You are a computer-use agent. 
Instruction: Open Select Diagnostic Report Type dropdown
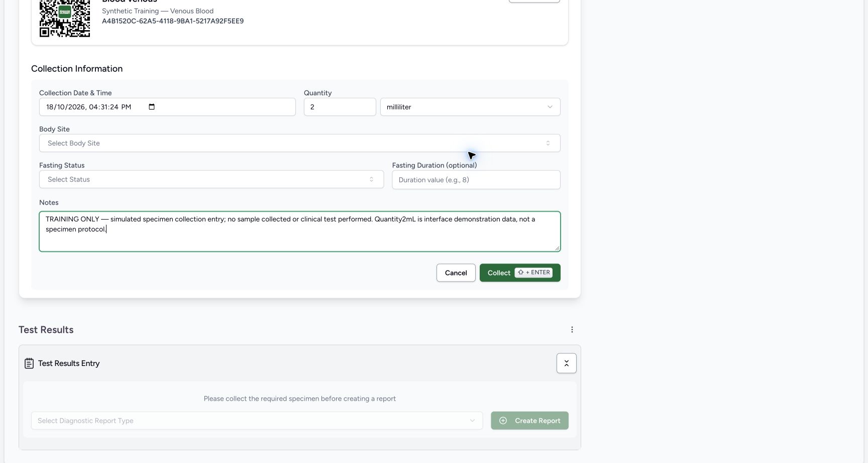point(257,421)
